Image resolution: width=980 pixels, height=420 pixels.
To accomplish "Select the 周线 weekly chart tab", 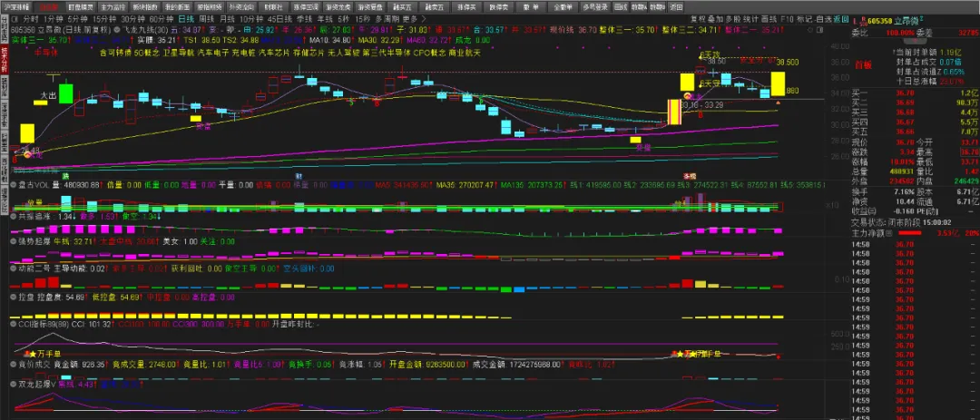I will (207, 19).
